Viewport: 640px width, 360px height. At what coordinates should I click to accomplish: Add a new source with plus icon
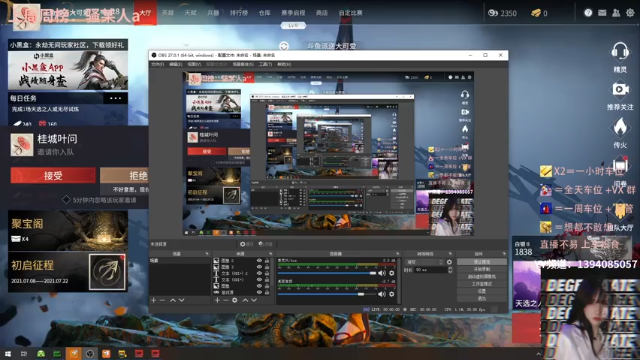click(217, 300)
